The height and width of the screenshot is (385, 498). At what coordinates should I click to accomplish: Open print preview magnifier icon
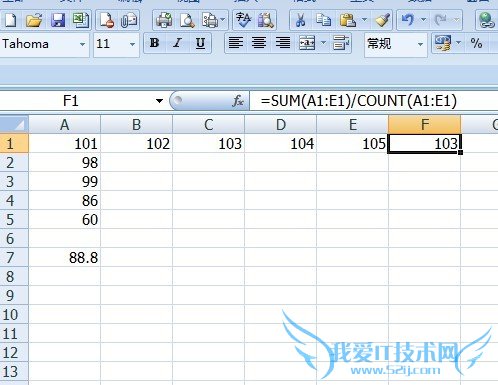click(x=187, y=20)
